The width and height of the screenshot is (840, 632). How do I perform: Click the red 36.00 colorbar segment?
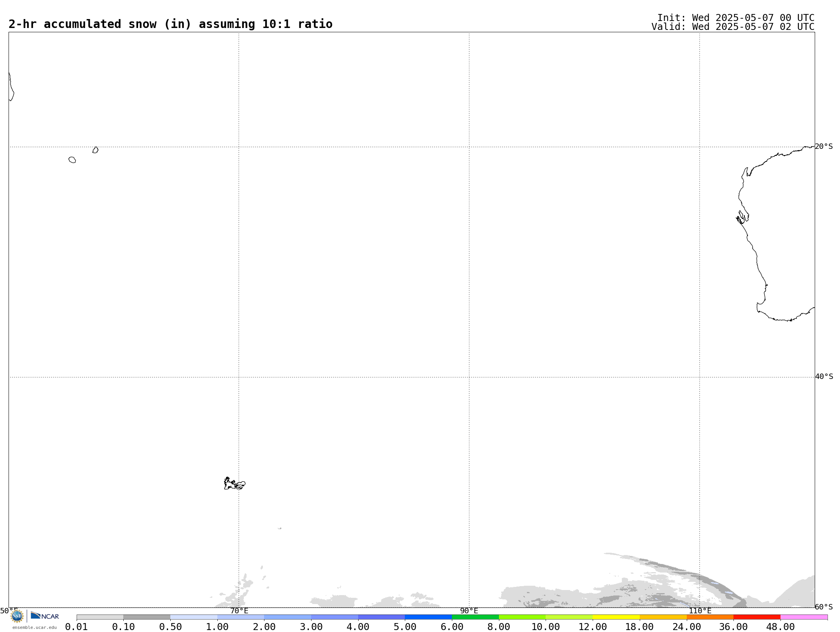(757, 617)
